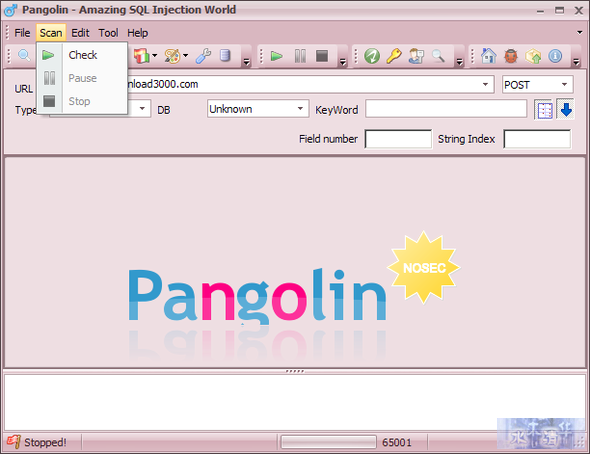Open the DB Unknown dropdown
The image size is (590, 454).
(258, 109)
